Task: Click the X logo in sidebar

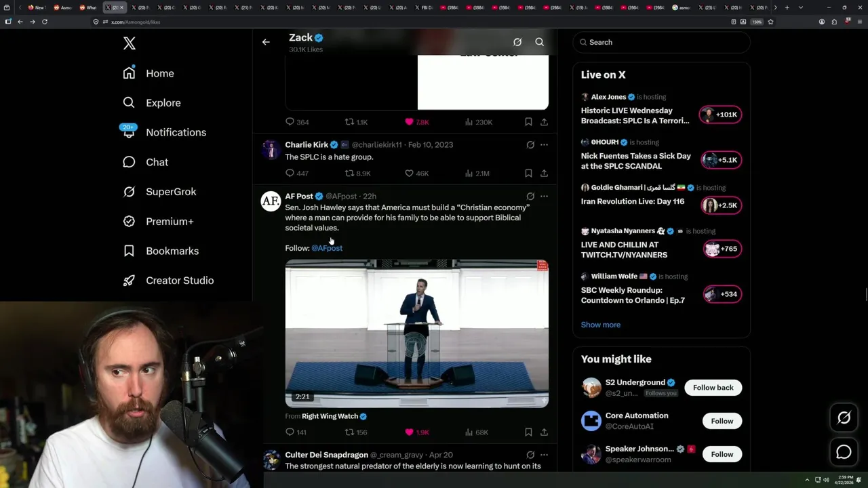Action: coord(130,43)
